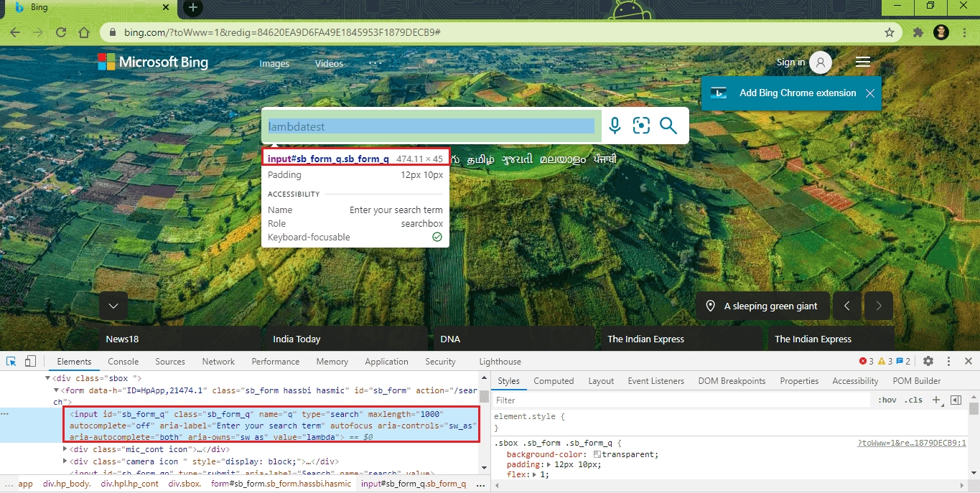Click the location pin icon on image caption
Viewport: 980px width, 493px height.
coord(711,306)
